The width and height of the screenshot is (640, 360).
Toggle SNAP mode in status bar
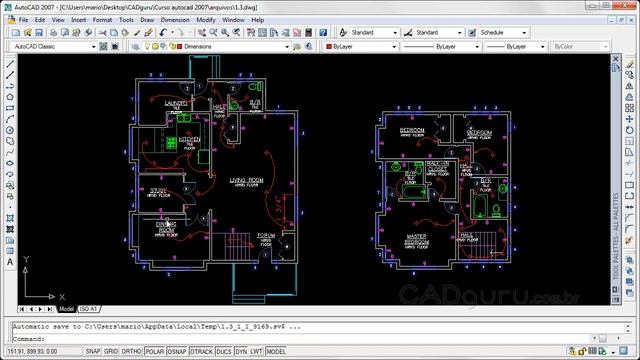93,351
